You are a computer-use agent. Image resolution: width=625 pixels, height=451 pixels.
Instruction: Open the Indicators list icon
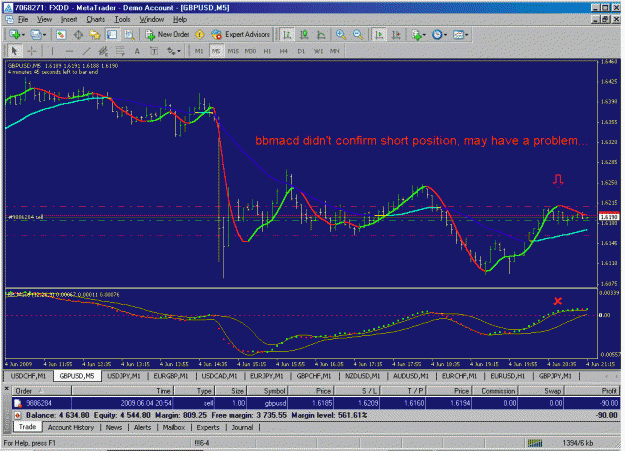click(417, 35)
